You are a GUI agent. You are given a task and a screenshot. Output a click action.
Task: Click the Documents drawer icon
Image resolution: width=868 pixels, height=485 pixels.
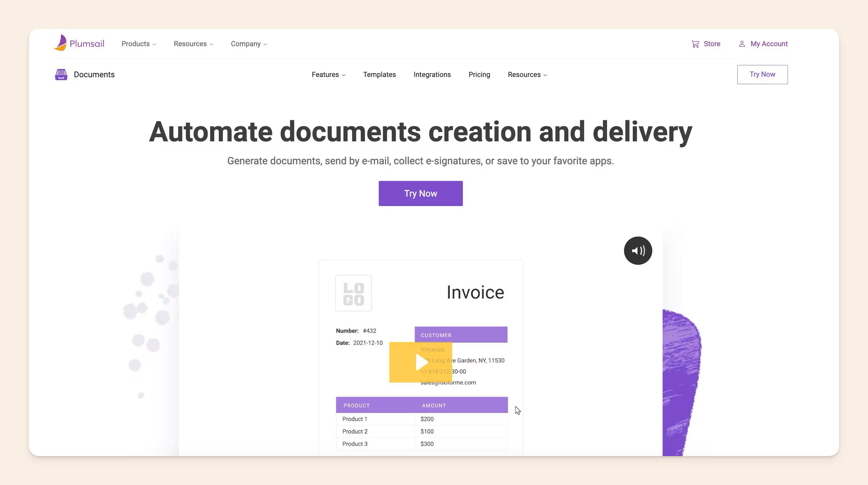[61, 74]
